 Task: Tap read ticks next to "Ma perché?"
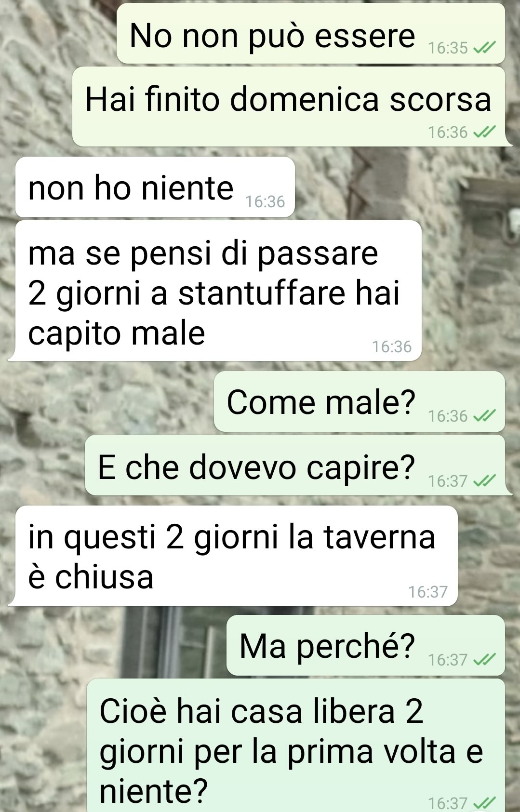coord(484,660)
